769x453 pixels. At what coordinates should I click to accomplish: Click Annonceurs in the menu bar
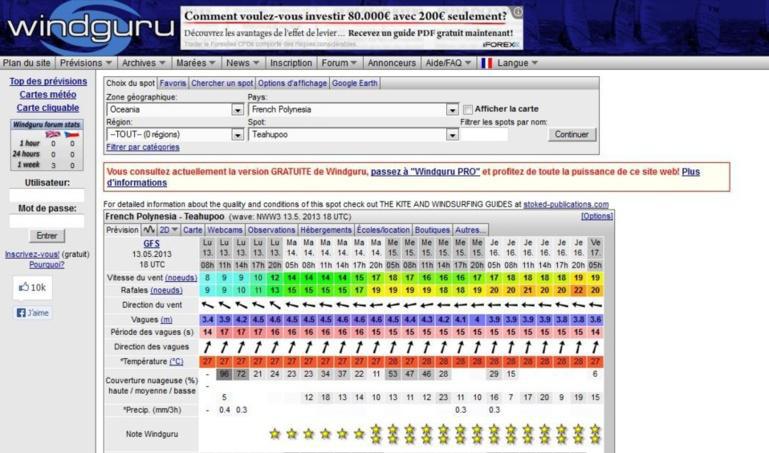(391, 63)
